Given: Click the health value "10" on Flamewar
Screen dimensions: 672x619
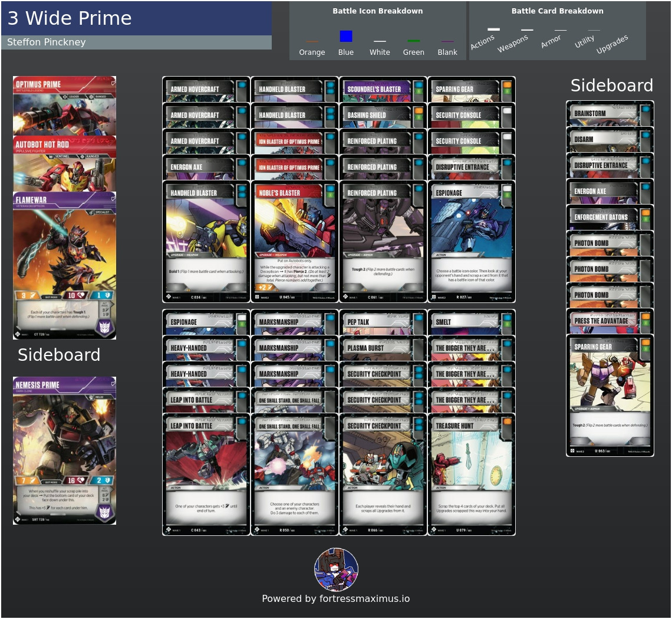Looking at the screenshot, I should tap(71, 295).
